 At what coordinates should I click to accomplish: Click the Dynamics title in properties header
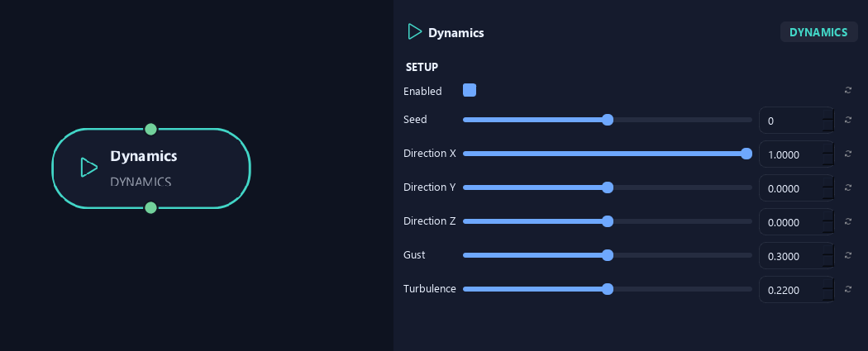pos(455,32)
